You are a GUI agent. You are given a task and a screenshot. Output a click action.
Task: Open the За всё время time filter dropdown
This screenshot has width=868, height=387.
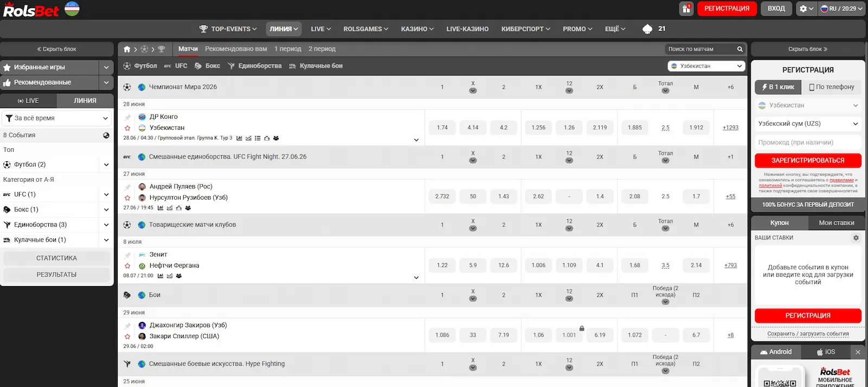pos(57,118)
